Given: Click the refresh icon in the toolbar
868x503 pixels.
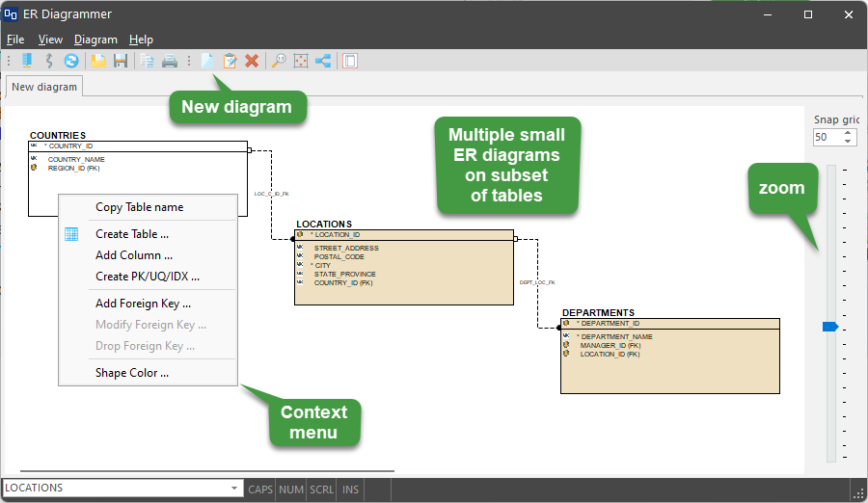Looking at the screenshot, I should tap(71, 61).
